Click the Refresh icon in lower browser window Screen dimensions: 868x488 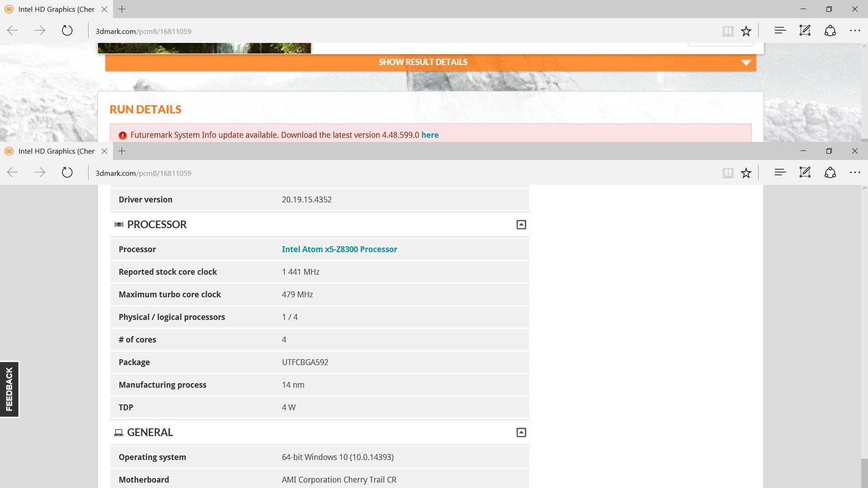coord(67,173)
